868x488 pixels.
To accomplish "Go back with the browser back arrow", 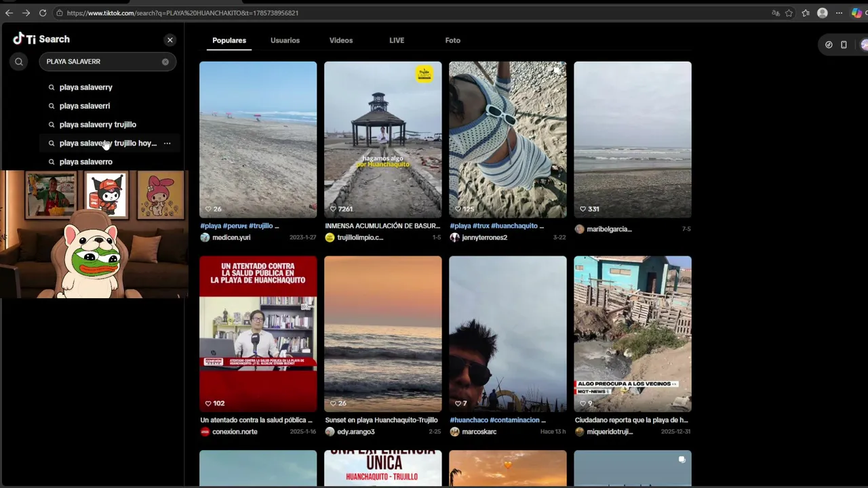I will 9,13.
